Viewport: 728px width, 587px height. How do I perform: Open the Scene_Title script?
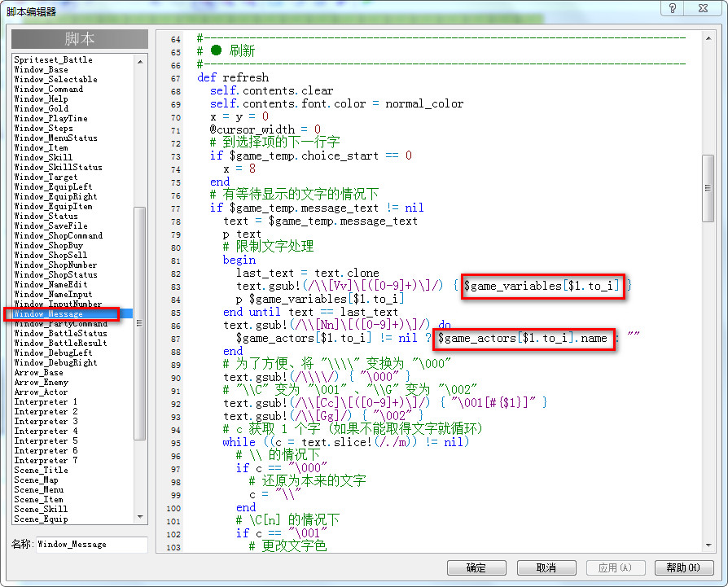(42, 470)
